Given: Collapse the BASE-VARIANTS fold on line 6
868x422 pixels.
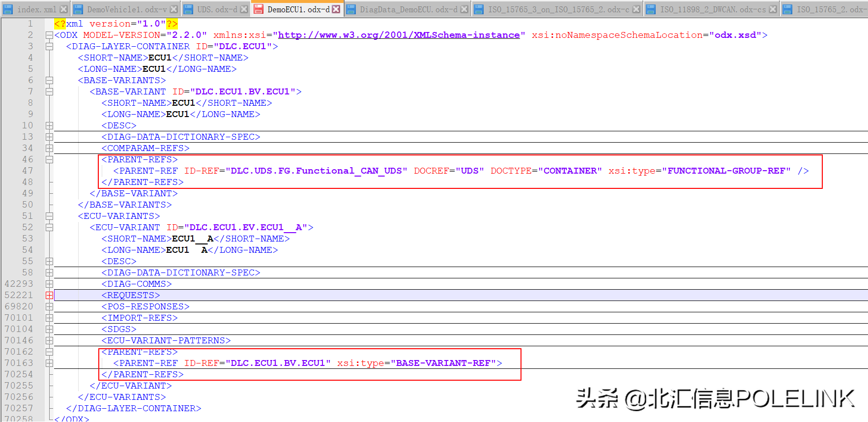Looking at the screenshot, I should pyautogui.click(x=49, y=80).
